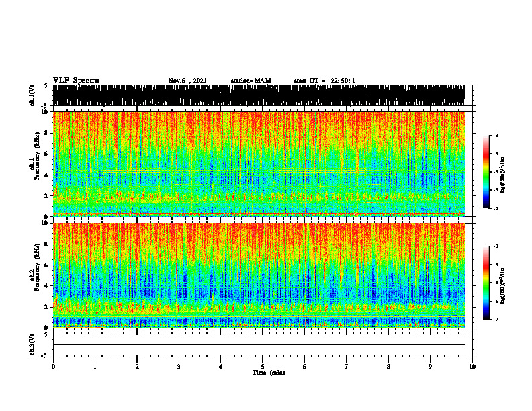The image size is (532, 411).
Task: Click time axis tick label "8"
Action: pyautogui.click(x=388, y=367)
